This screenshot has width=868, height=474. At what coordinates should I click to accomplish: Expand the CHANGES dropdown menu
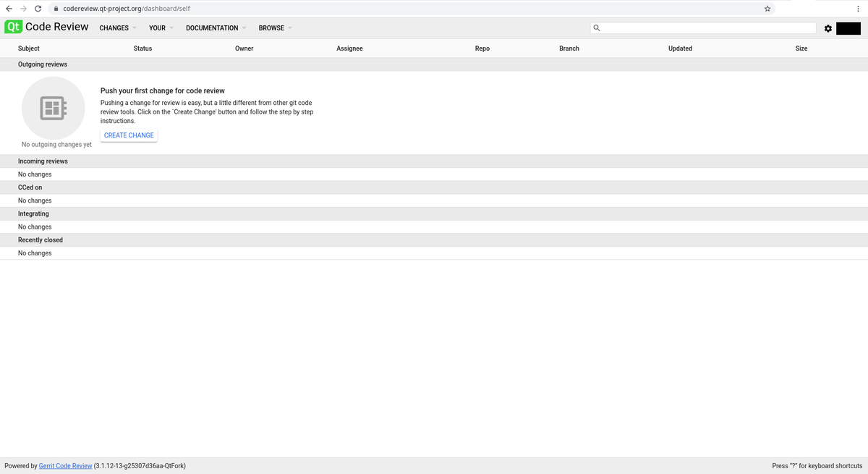[x=114, y=28]
